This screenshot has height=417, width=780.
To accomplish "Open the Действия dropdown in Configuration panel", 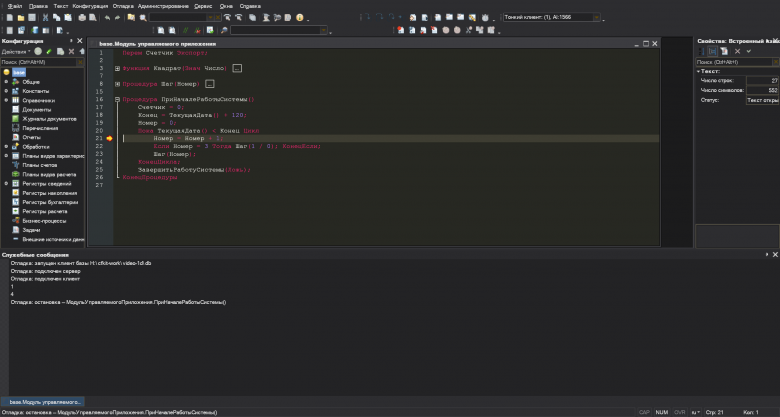I will click(x=16, y=52).
